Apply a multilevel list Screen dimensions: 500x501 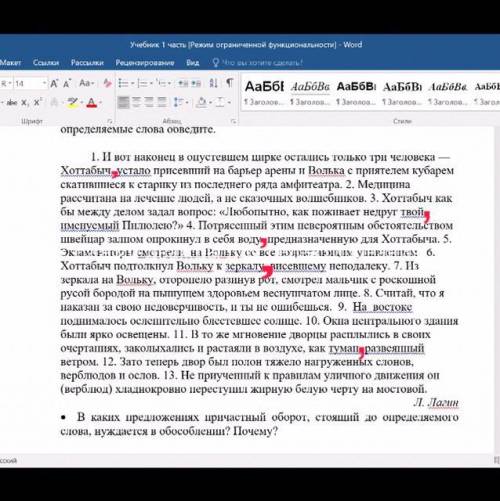pos(161,83)
